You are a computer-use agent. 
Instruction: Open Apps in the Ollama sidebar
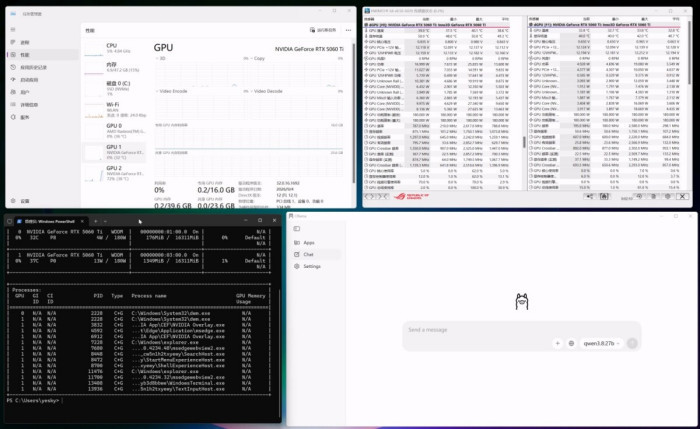point(317,242)
